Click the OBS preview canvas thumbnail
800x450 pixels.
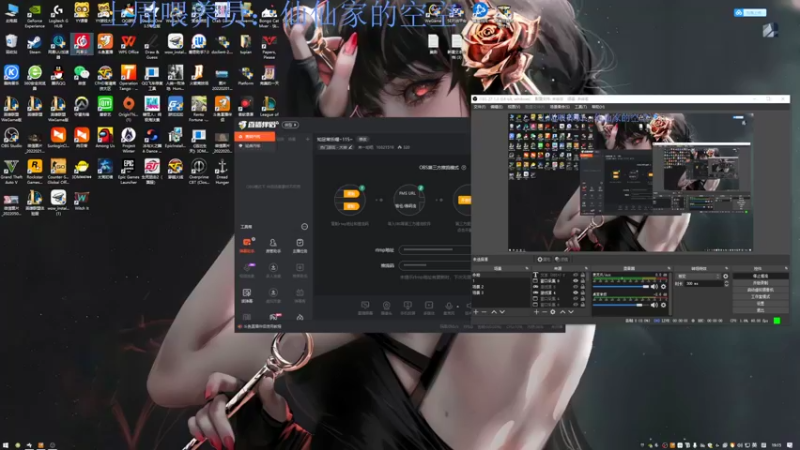pos(631,183)
